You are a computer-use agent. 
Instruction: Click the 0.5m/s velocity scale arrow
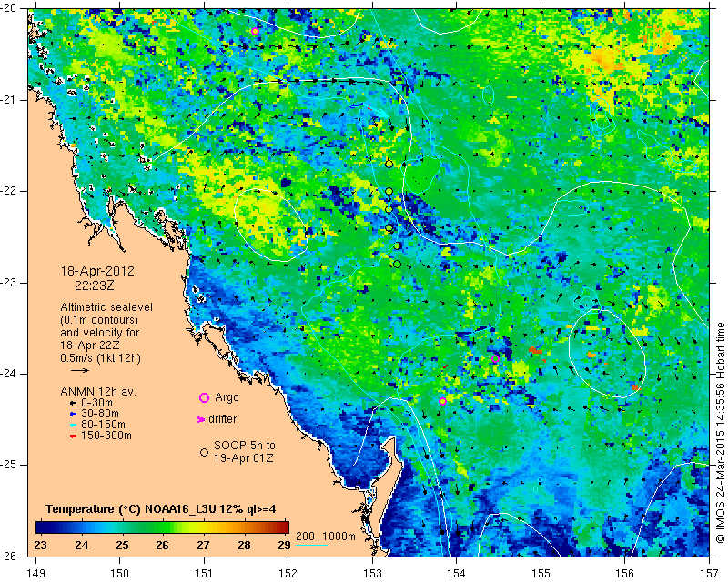click(80, 370)
